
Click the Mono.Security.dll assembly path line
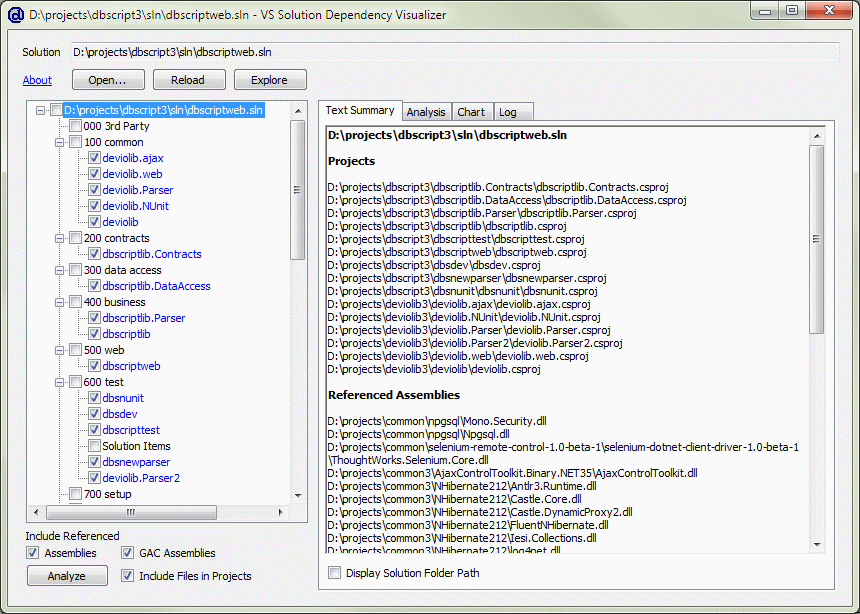point(437,421)
